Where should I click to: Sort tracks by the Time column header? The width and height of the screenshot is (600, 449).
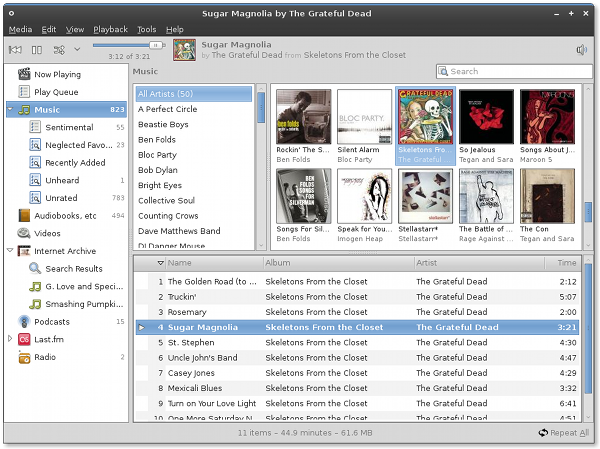562,263
